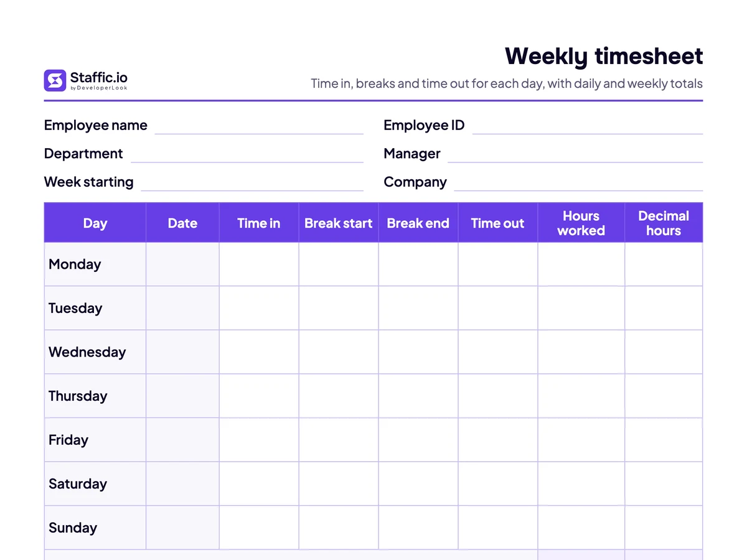Click the Company label

[415, 182]
